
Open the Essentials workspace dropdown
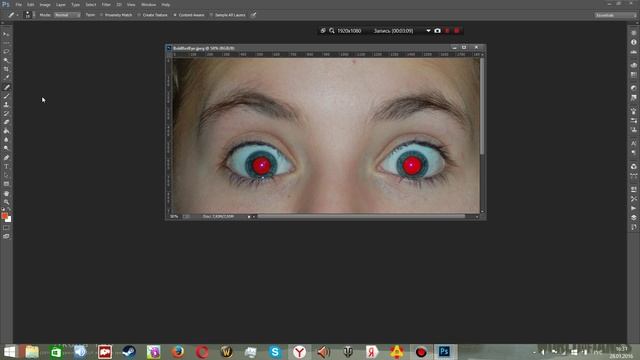click(x=615, y=15)
